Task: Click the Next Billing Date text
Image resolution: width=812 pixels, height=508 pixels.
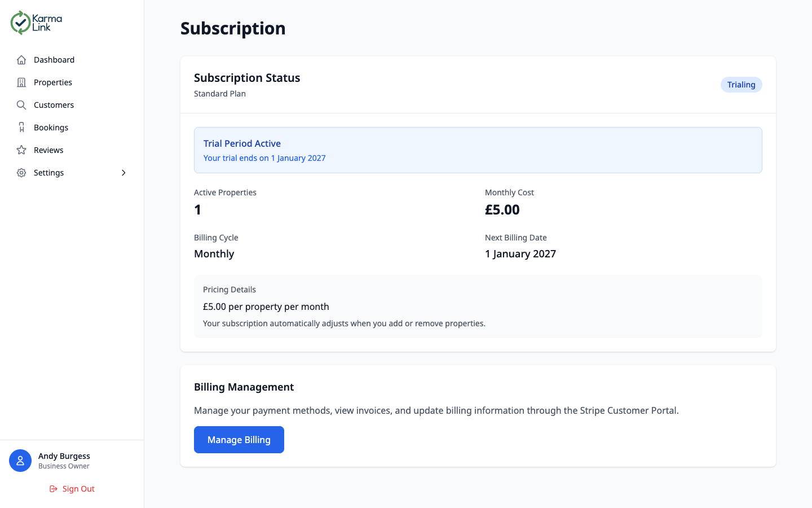Action: [x=515, y=237]
